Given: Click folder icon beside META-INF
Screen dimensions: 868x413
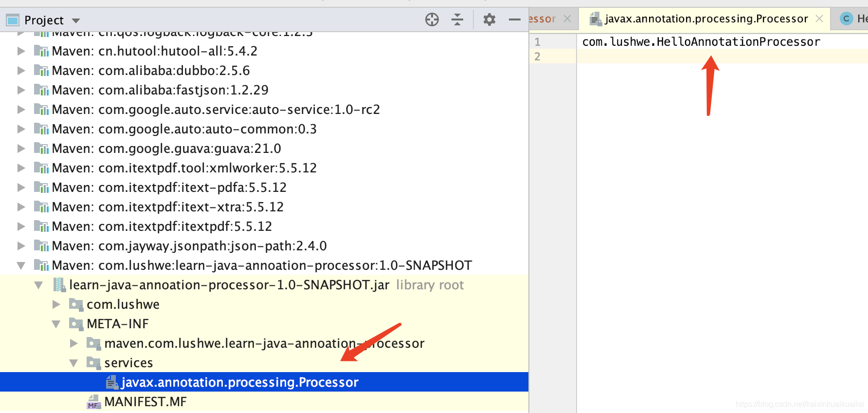Looking at the screenshot, I should click(76, 324).
